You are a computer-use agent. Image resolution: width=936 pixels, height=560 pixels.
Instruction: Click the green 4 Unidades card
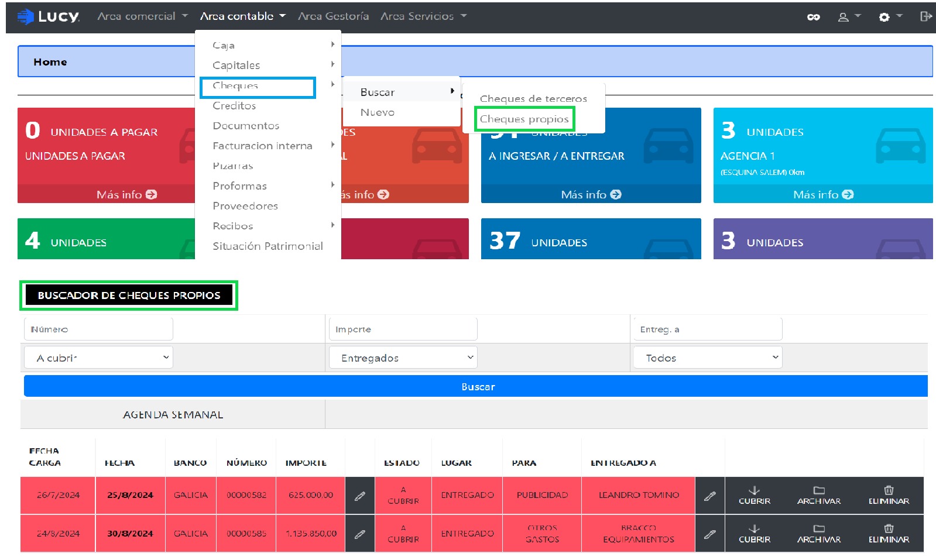[106, 239]
